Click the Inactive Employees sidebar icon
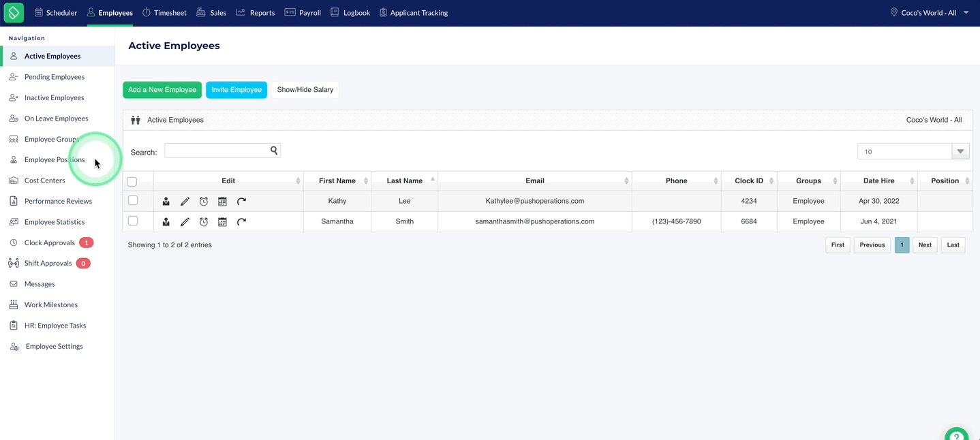Image resolution: width=980 pixels, height=440 pixels. (x=13, y=97)
